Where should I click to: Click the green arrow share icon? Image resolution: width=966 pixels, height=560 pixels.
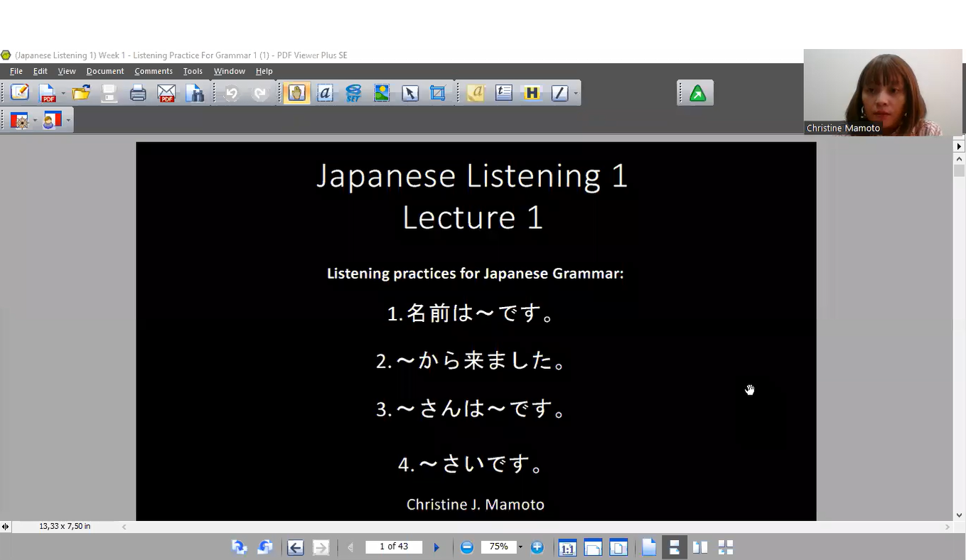698,93
